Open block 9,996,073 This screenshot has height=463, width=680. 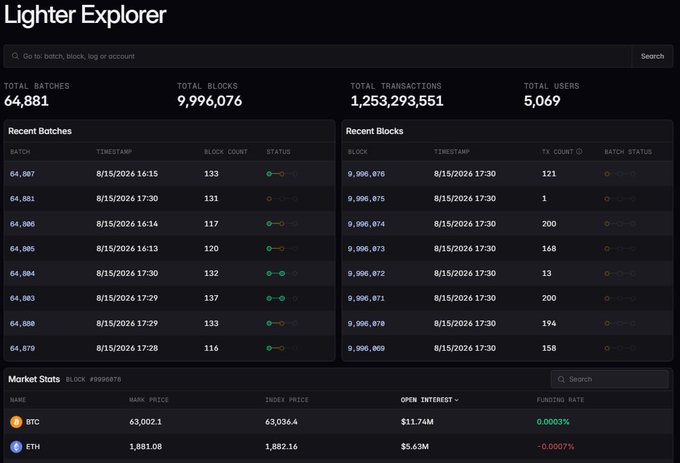coord(366,248)
